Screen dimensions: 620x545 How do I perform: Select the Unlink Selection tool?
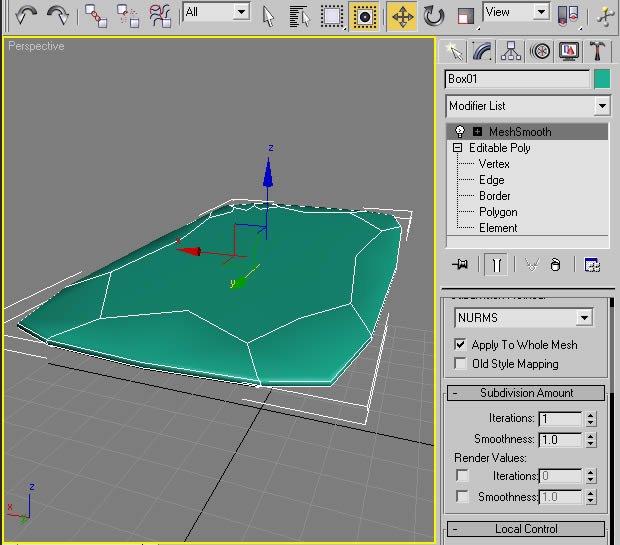tap(128, 16)
